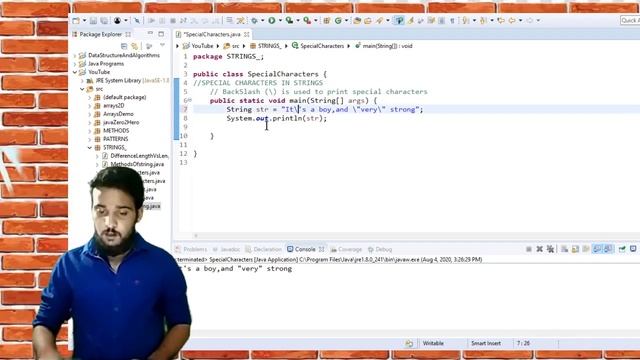Click the Save All toolbar icon

[x=104, y=20]
